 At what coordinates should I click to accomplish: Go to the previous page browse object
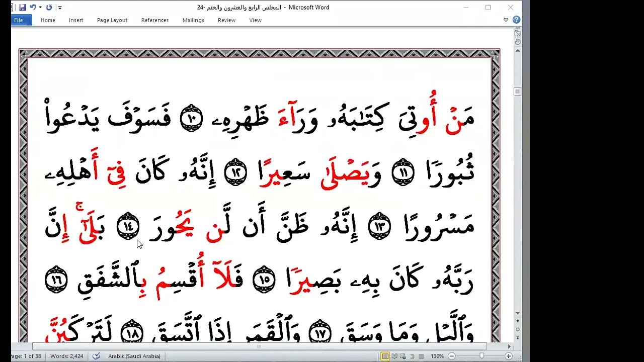[517, 322]
